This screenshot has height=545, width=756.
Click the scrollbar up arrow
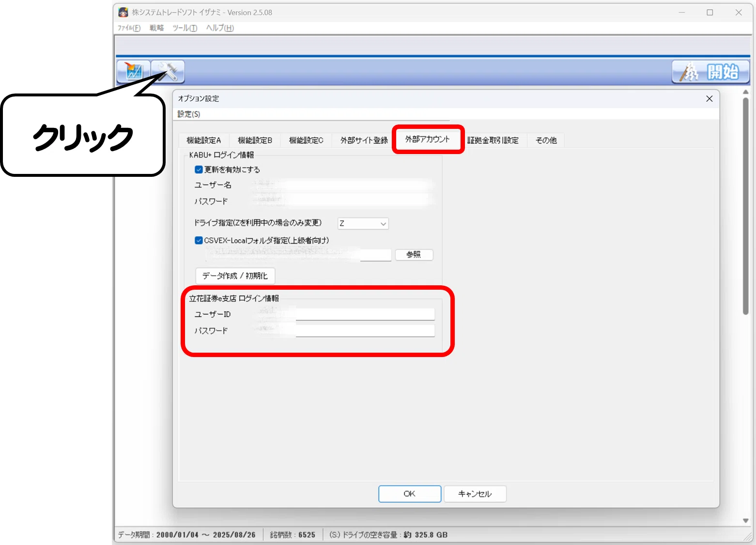click(x=746, y=92)
